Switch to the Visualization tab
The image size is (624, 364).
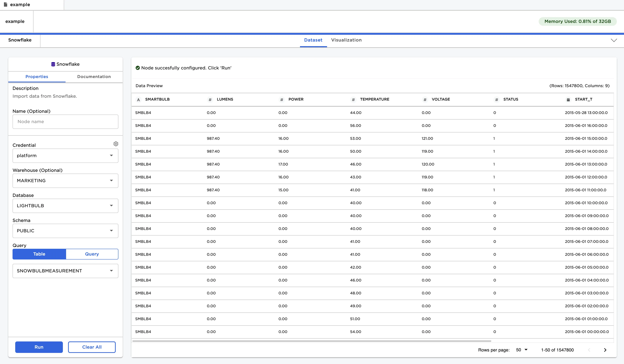coord(346,40)
